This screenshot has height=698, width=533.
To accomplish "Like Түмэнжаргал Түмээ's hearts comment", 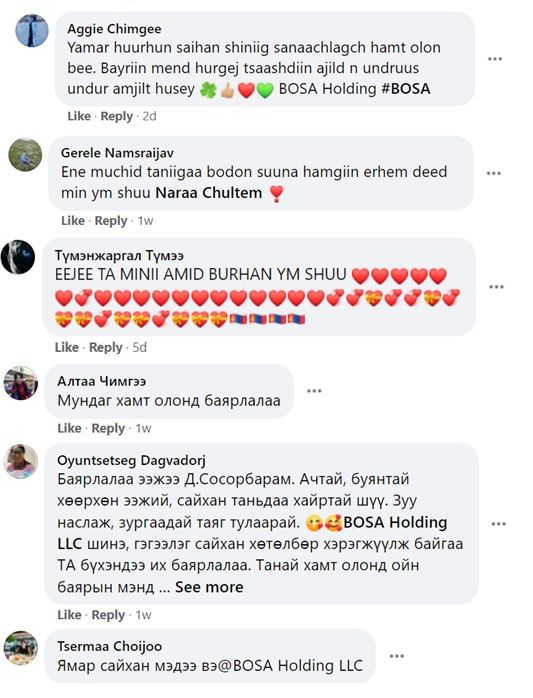I will (66, 347).
